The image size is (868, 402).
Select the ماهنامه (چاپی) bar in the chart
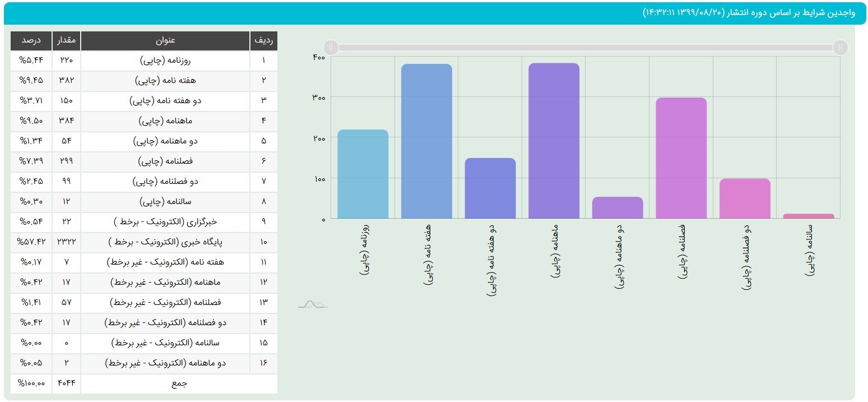click(554, 141)
